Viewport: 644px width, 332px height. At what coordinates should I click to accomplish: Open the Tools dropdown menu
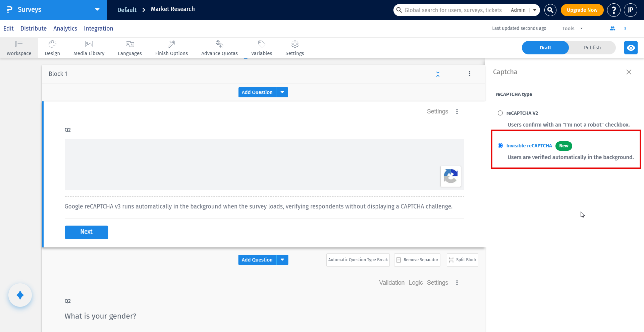[573, 29]
